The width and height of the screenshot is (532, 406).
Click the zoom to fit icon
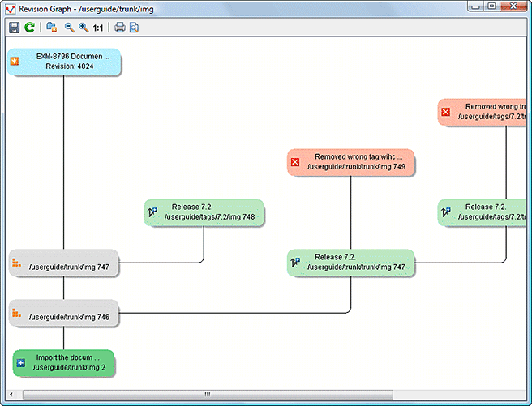click(x=51, y=28)
